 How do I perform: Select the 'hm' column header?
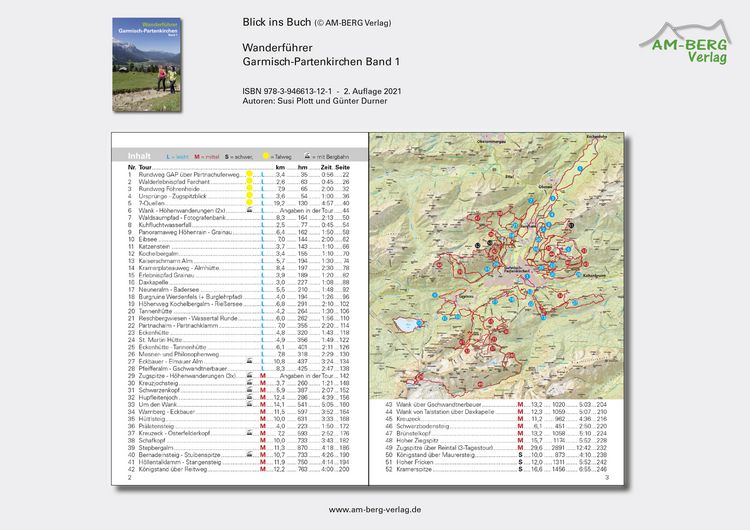[x=302, y=167]
